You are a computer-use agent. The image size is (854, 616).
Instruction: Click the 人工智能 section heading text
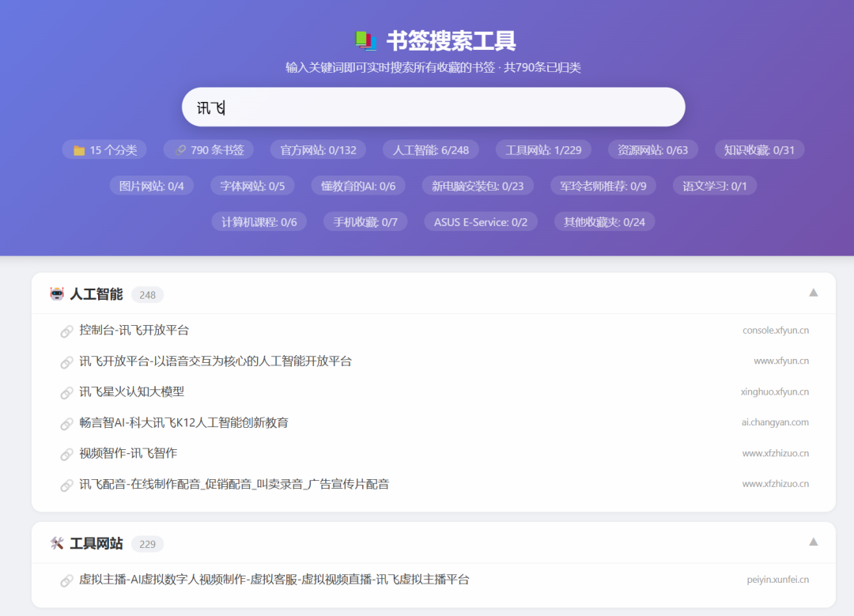96,294
